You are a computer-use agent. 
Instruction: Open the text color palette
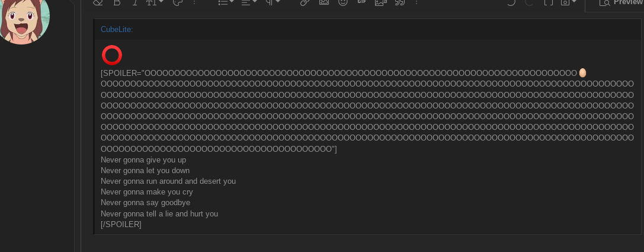(177, 2)
